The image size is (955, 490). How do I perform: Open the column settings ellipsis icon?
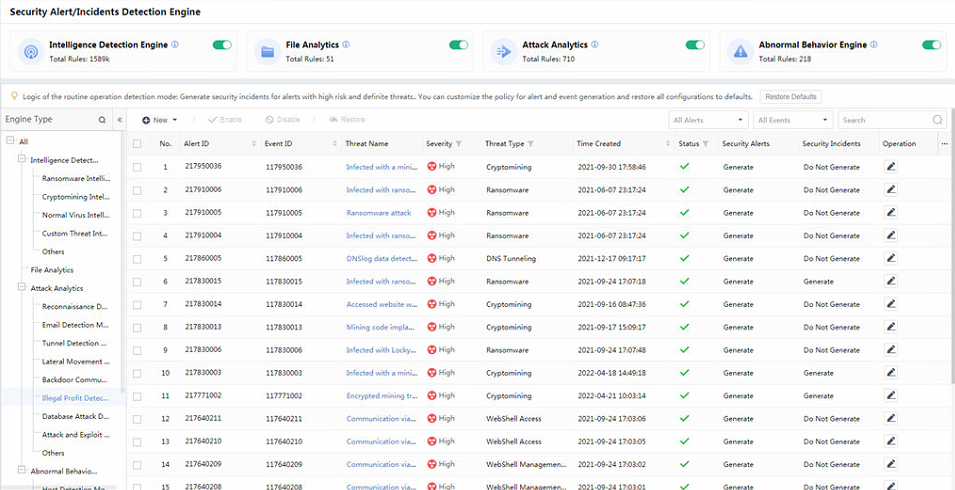point(944,144)
